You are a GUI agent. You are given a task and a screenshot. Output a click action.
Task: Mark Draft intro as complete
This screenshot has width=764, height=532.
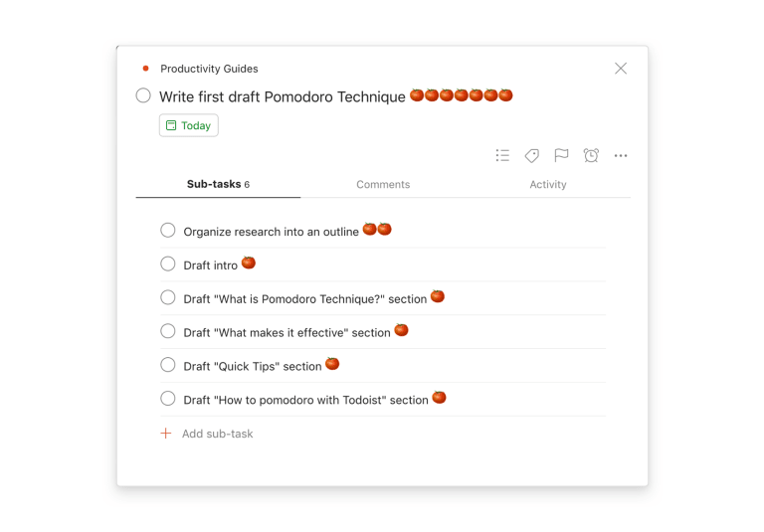tap(168, 264)
